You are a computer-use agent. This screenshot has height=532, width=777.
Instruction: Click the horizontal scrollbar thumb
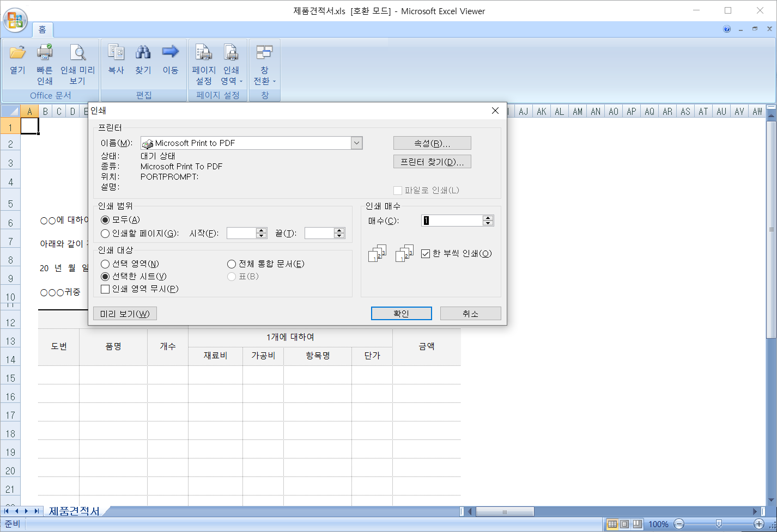pyautogui.click(x=505, y=512)
